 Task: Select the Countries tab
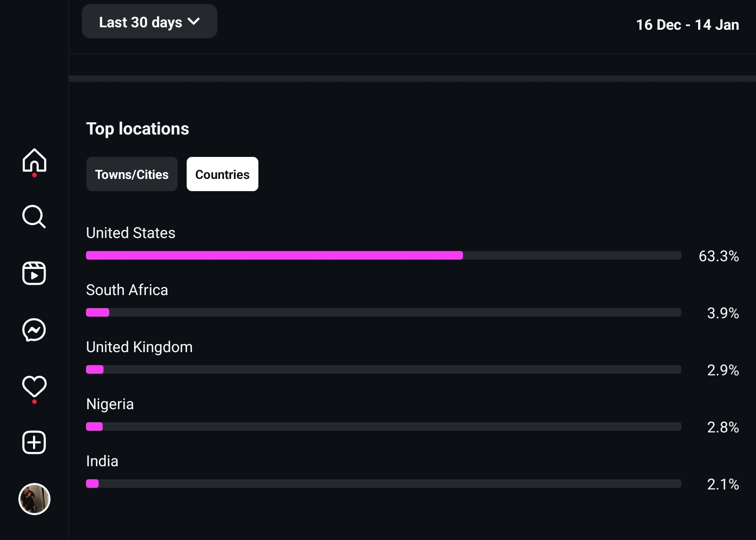(223, 174)
